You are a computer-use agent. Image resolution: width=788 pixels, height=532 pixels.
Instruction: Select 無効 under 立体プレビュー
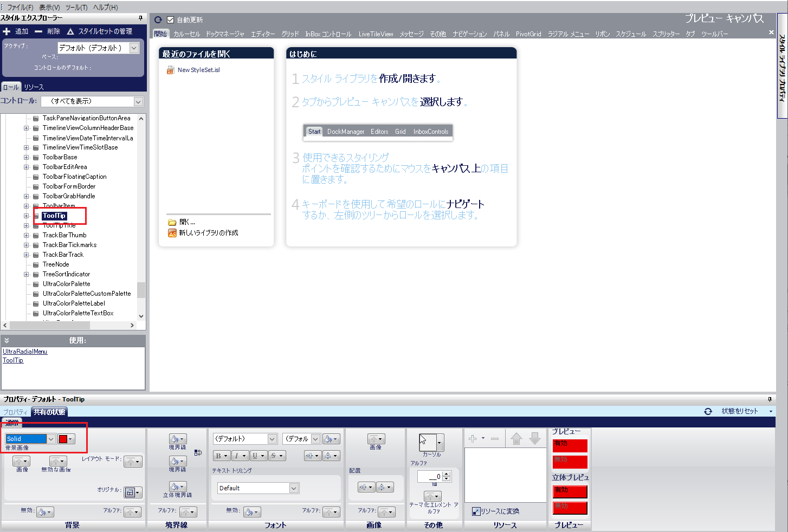(x=570, y=508)
